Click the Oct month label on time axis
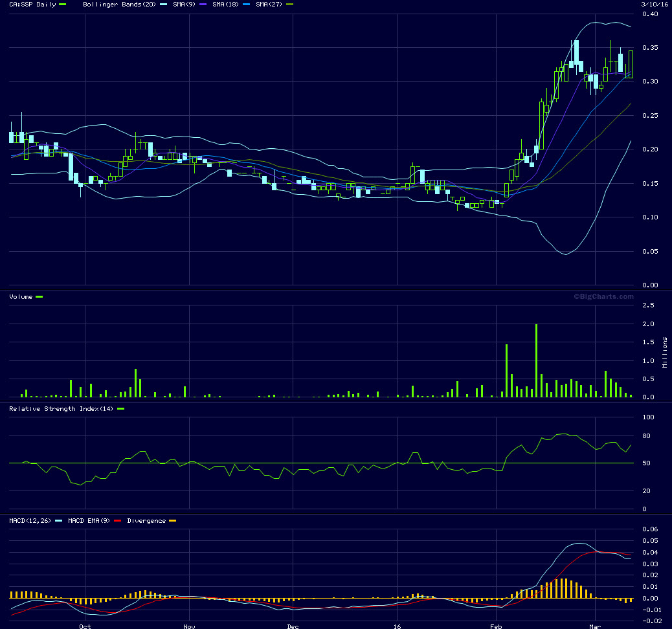672x629 pixels. tap(85, 626)
